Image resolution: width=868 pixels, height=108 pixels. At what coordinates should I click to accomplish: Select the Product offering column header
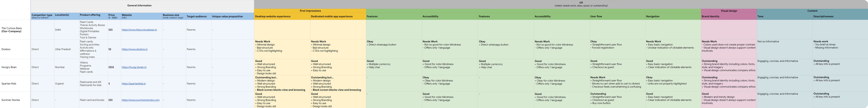coord(90,15)
